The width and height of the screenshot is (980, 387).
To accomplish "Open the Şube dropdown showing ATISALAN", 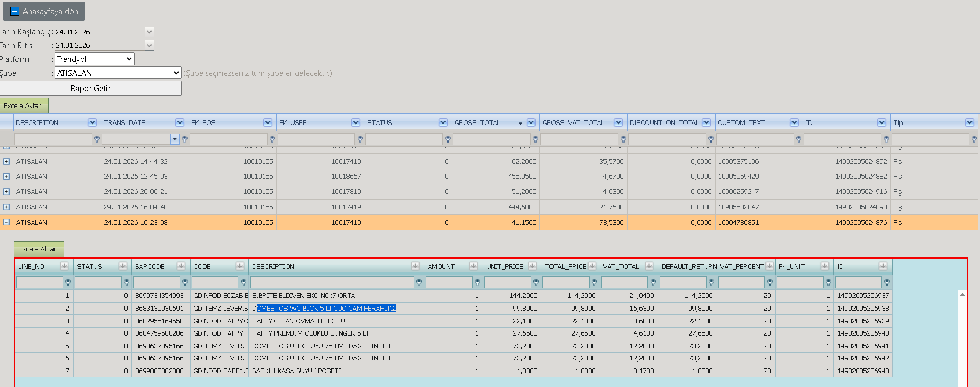I will 118,73.
